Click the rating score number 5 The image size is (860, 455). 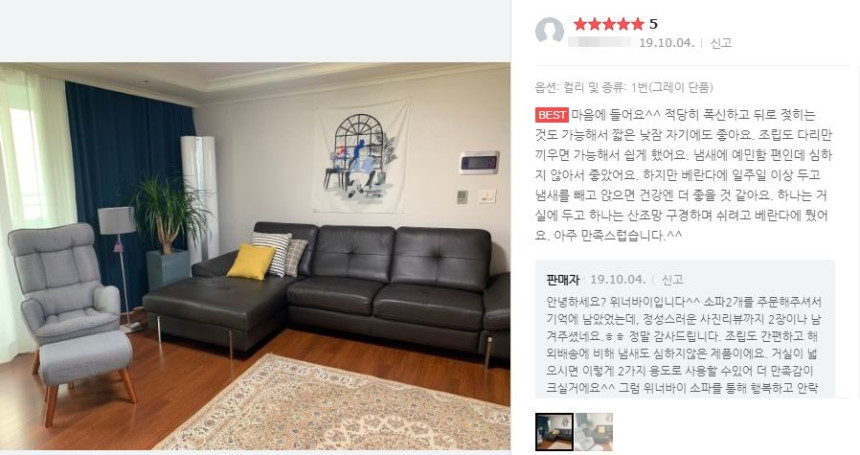tap(653, 24)
